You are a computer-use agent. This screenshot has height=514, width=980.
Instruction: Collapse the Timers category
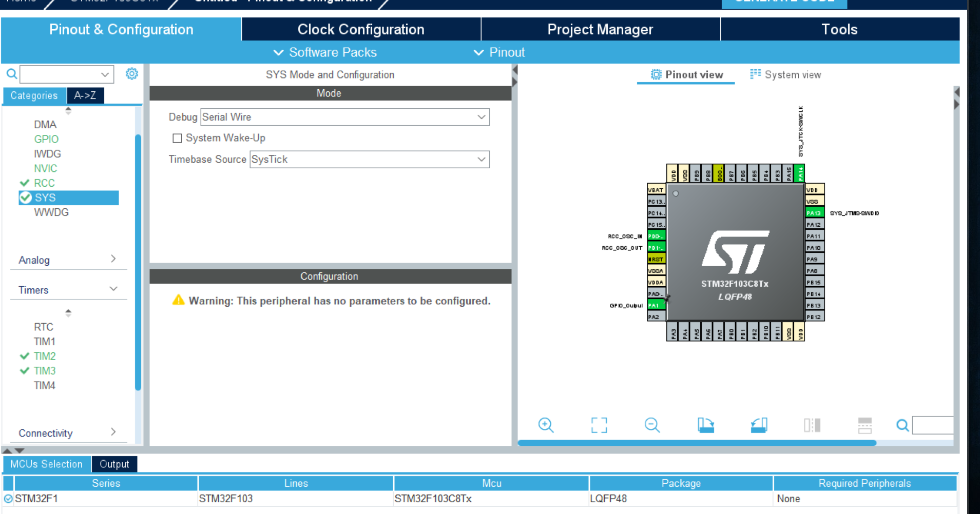tap(68, 290)
